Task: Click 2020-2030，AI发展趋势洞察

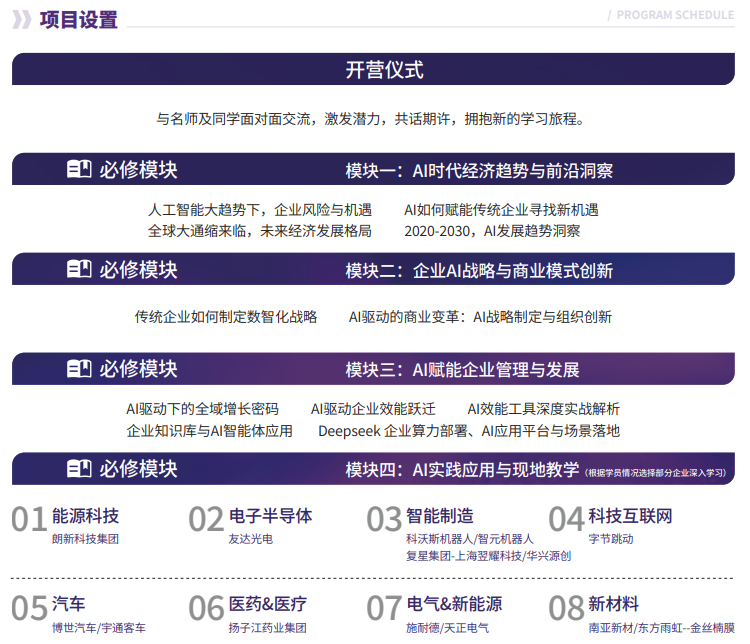Action: [x=492, y=231]
